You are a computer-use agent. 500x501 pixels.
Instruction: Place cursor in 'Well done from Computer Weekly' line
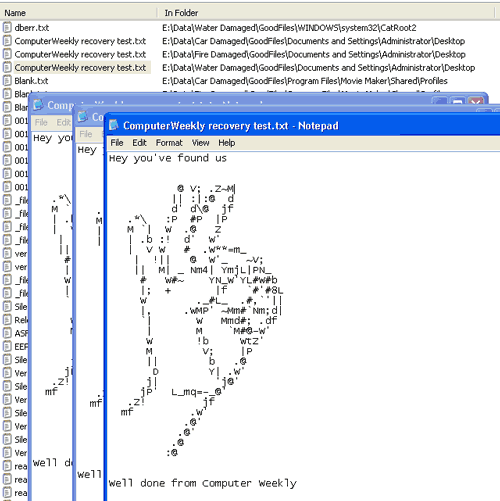tap(203, 483)
